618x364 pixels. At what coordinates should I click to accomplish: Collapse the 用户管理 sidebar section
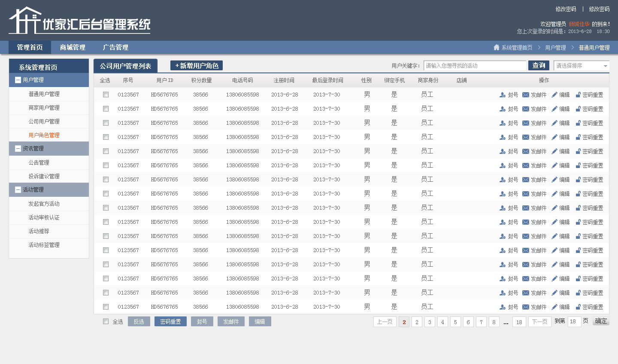click(x=18, y=80)
